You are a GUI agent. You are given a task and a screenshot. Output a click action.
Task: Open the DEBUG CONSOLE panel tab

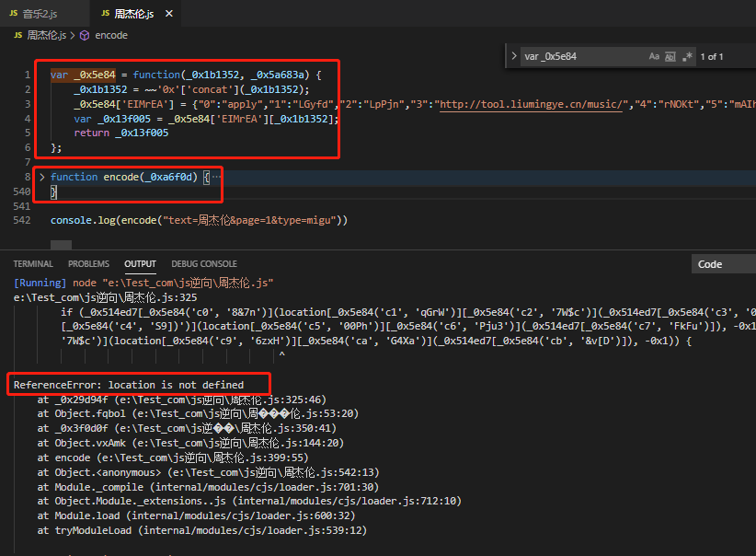(204, 264)
